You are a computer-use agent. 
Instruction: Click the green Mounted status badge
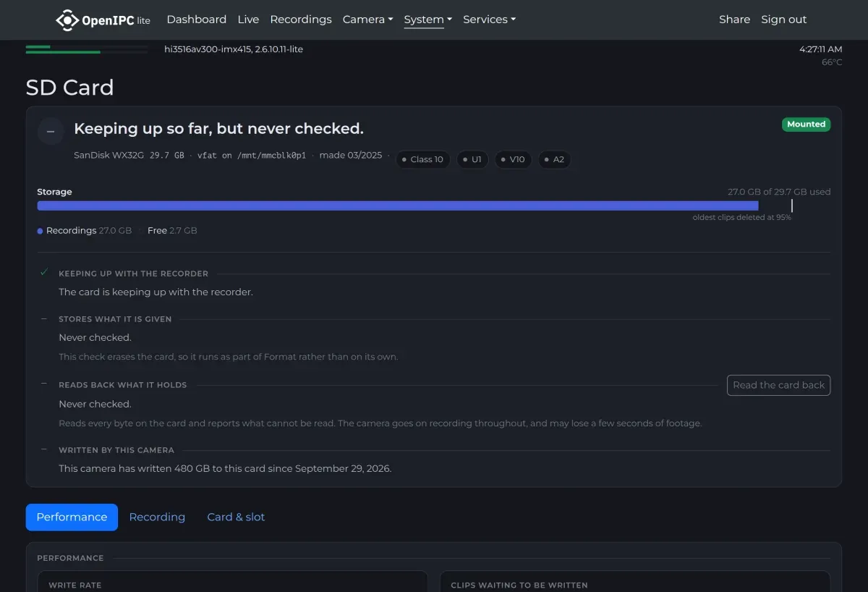(x=806, y=124)
